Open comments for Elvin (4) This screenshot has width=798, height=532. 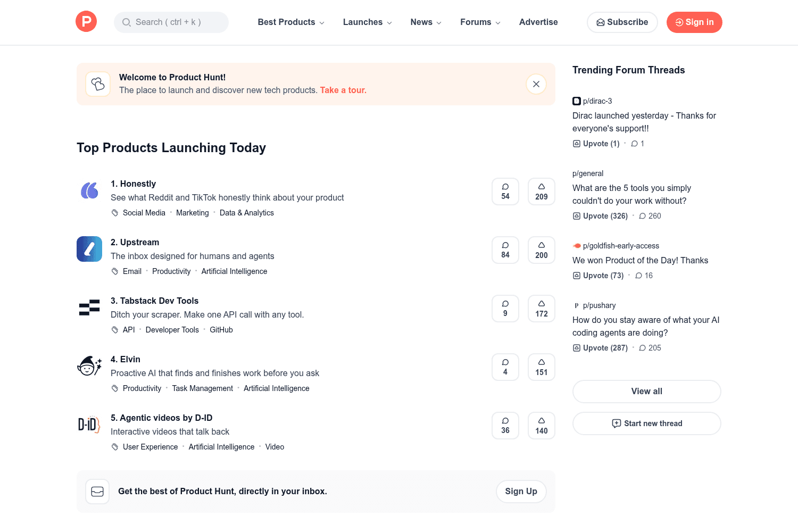pyautogui.click(x=505, y=367)
